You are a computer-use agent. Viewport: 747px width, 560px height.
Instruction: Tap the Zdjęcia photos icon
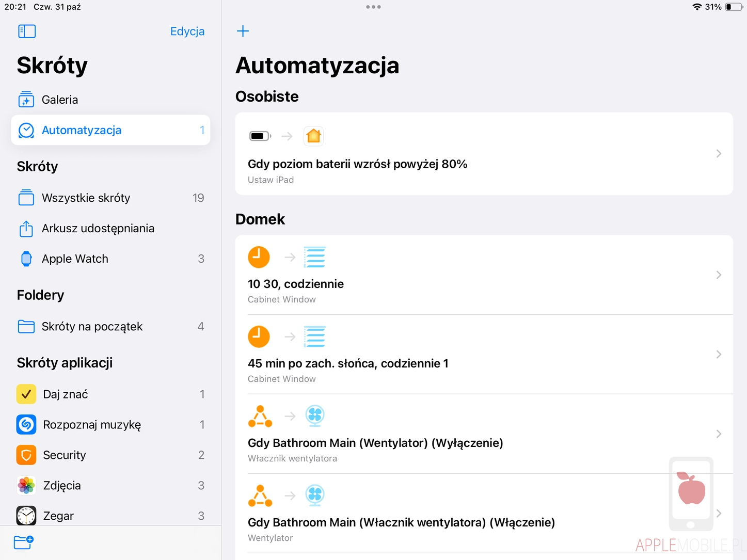coord(26,486)
